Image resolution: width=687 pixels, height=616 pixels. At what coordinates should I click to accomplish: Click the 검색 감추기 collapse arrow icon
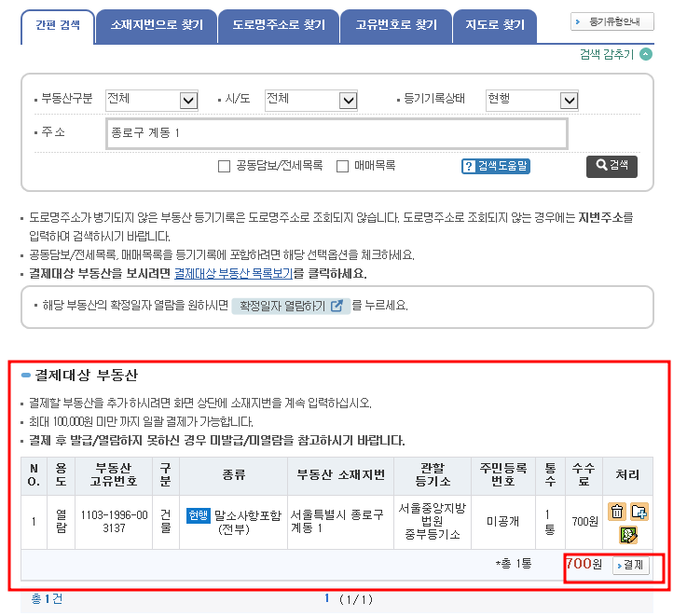coord(646,54)
